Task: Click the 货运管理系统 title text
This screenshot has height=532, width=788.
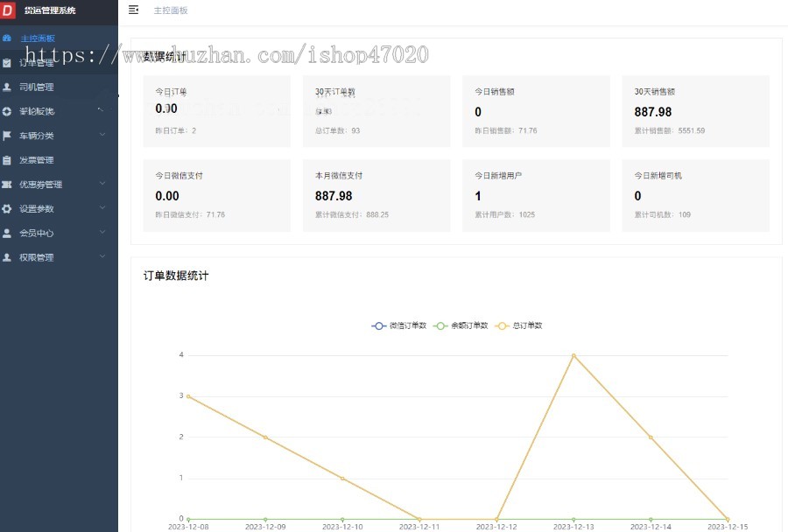Action: tap(50, 10)
